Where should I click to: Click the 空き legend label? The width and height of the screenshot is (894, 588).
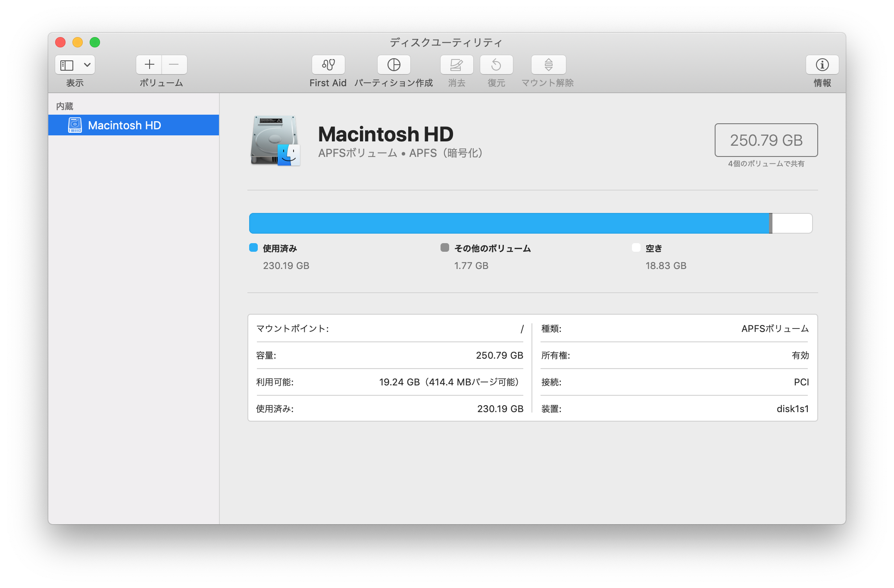654,248
